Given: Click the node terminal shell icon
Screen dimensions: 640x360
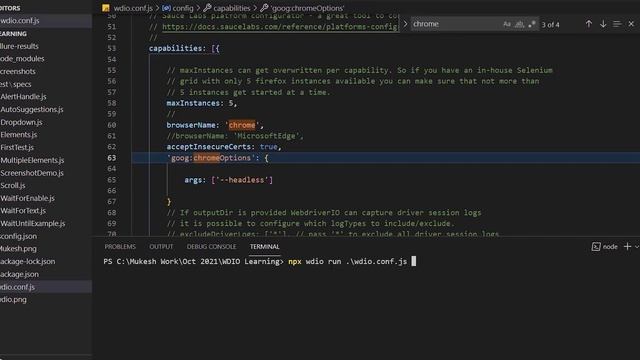Looking at the screenshot, I should click(x=596, y=247).
